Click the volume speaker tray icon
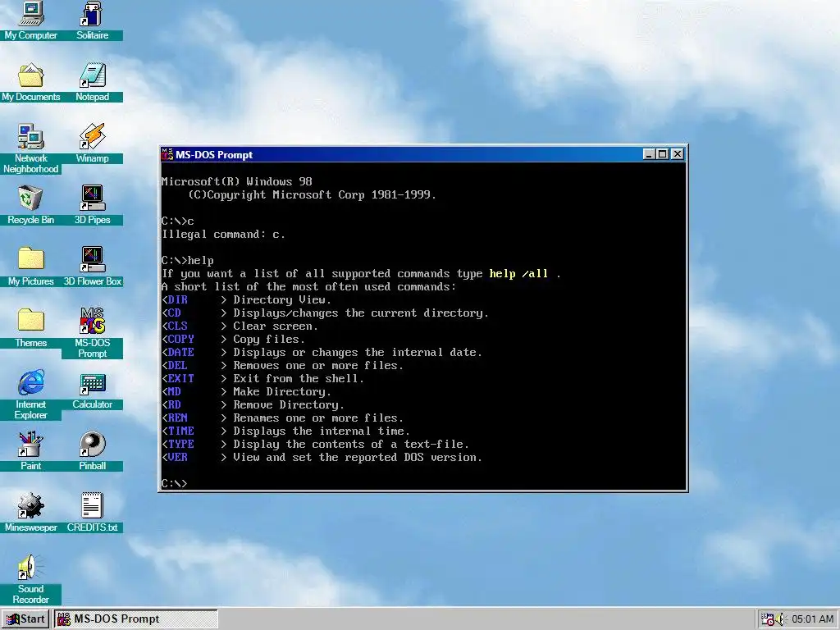The width and height of the screenshot is (840, 630). pyautogui.click(x=781, y=619)
